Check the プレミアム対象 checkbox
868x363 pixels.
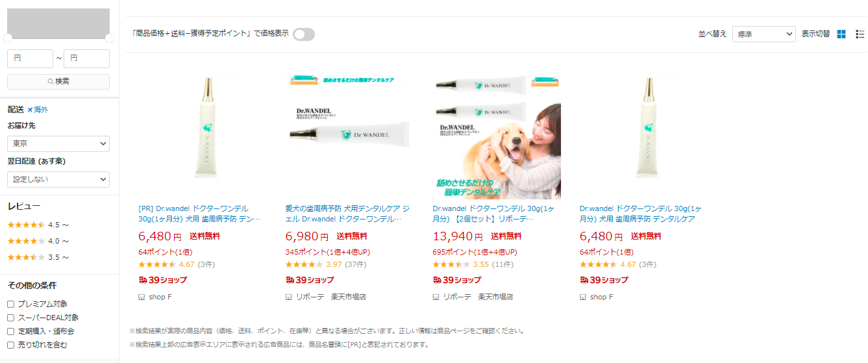pos(10,304)
